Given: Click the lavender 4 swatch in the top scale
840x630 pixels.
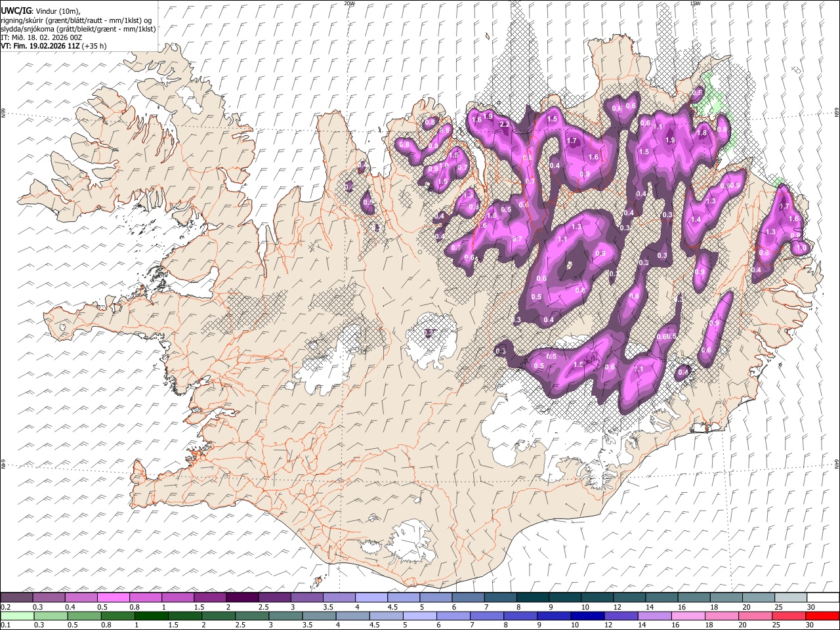Looking at the screenshot, I should click(x=371, y=598).
